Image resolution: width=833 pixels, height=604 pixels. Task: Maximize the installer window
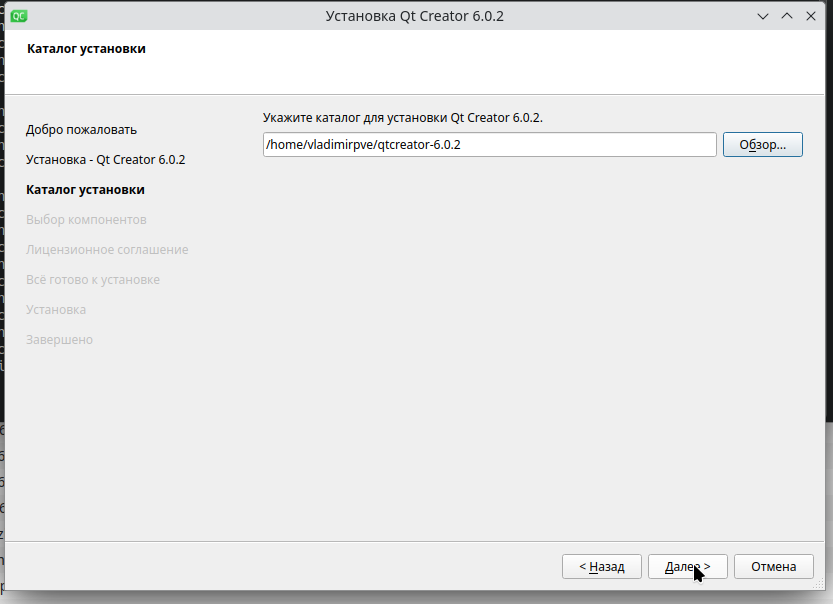pos(786,16)
